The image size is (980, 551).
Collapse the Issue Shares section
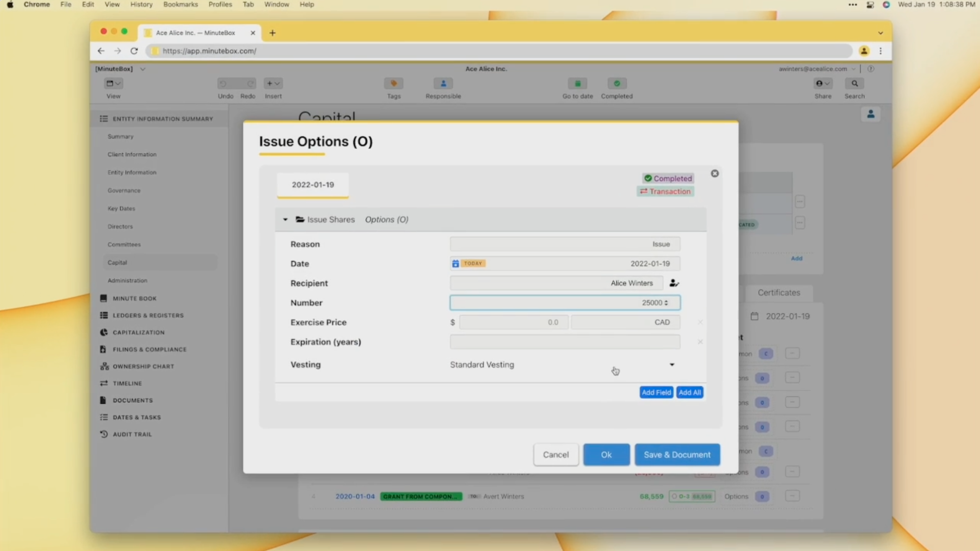tap(285, 220)
